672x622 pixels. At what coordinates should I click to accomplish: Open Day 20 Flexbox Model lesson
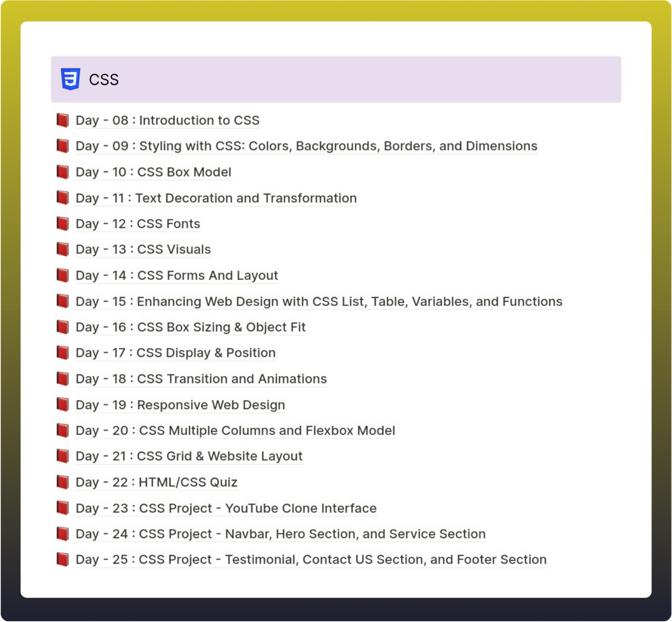click(235, 430)
